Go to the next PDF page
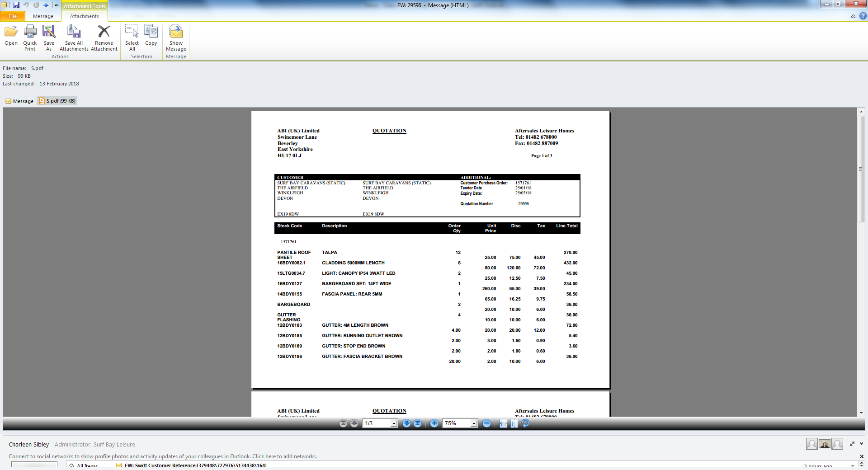Viewport: 868px width, 470px height. (x=406, y=423)
